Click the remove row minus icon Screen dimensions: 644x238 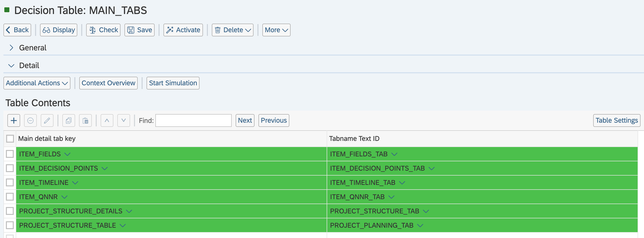coord(30,120)
